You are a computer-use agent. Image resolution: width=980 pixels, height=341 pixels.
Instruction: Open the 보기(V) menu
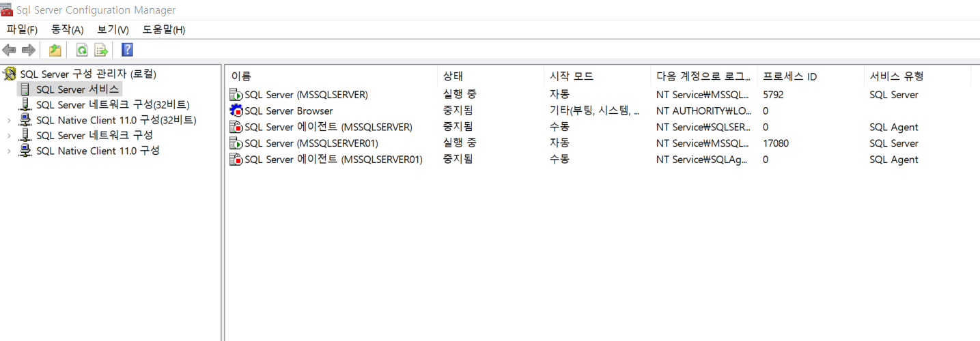[x=113, y=29]
